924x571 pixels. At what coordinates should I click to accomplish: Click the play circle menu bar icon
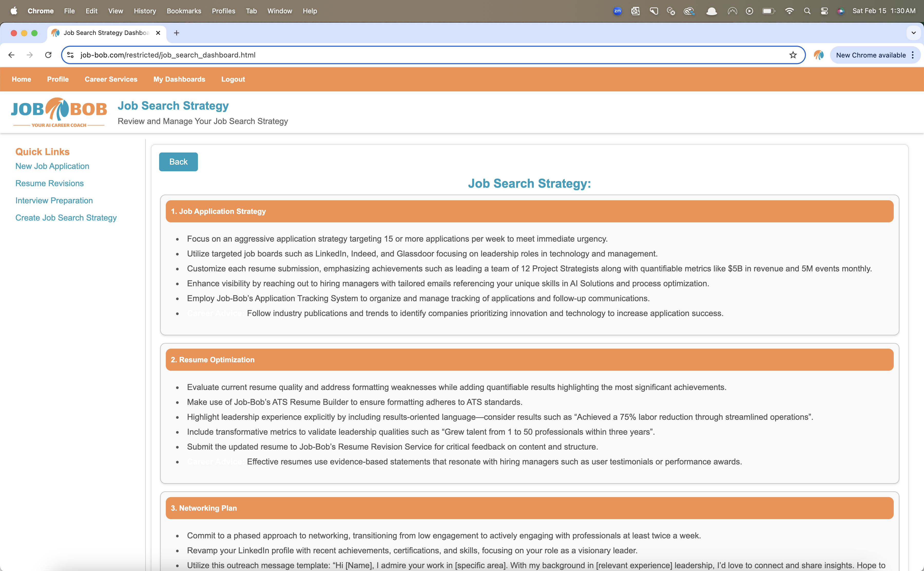point(750,11)
